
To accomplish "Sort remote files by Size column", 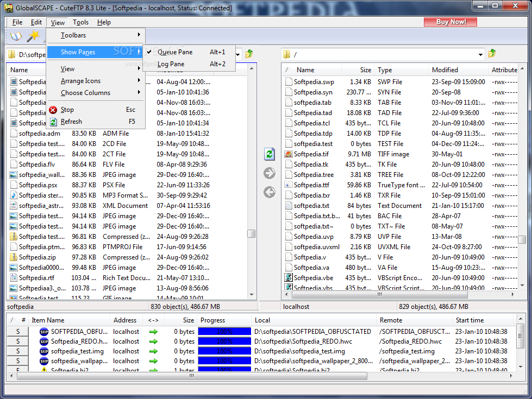I will click(x=358, y=70).
